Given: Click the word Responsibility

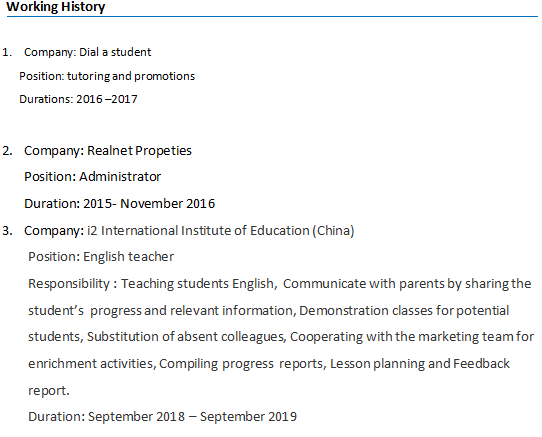Looking at the screenshot, I should pyautogui.click(x=69, y=284).
